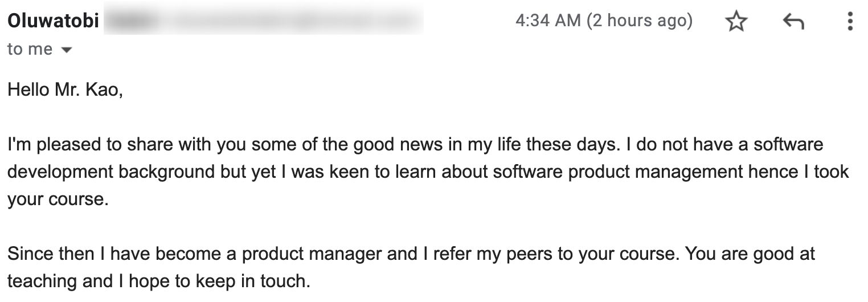Click the "4:34 AM (2 hours ago)" timestamp

pos(604,22)
